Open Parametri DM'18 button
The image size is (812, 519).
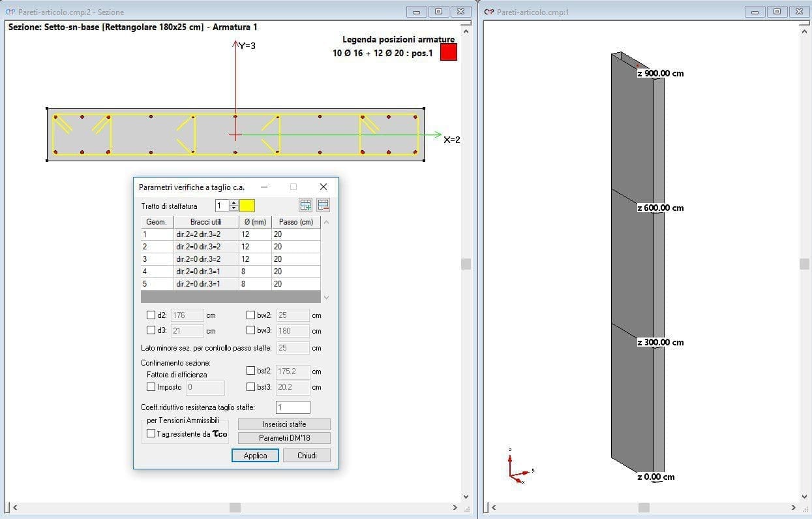284,438
